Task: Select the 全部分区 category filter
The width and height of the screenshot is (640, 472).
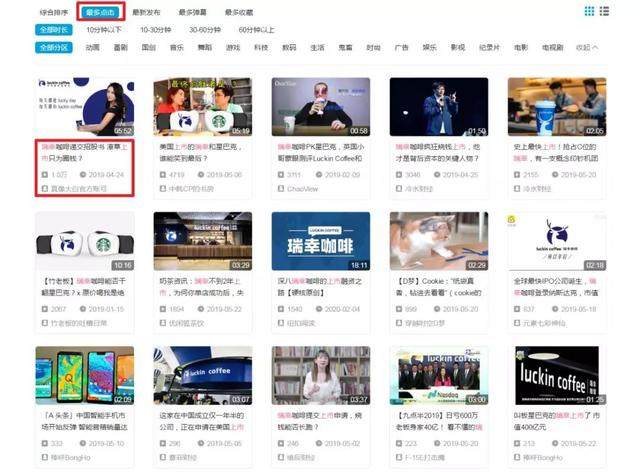Action: pos(54,47)
